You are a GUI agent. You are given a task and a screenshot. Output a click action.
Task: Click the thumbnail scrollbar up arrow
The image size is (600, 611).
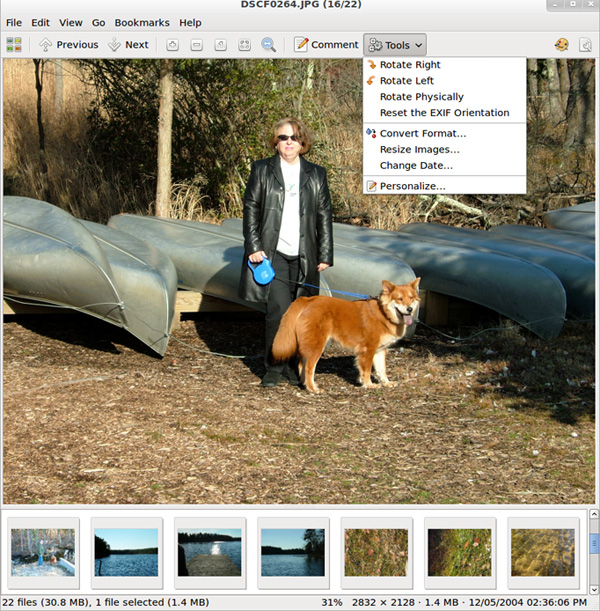[594, 514]
